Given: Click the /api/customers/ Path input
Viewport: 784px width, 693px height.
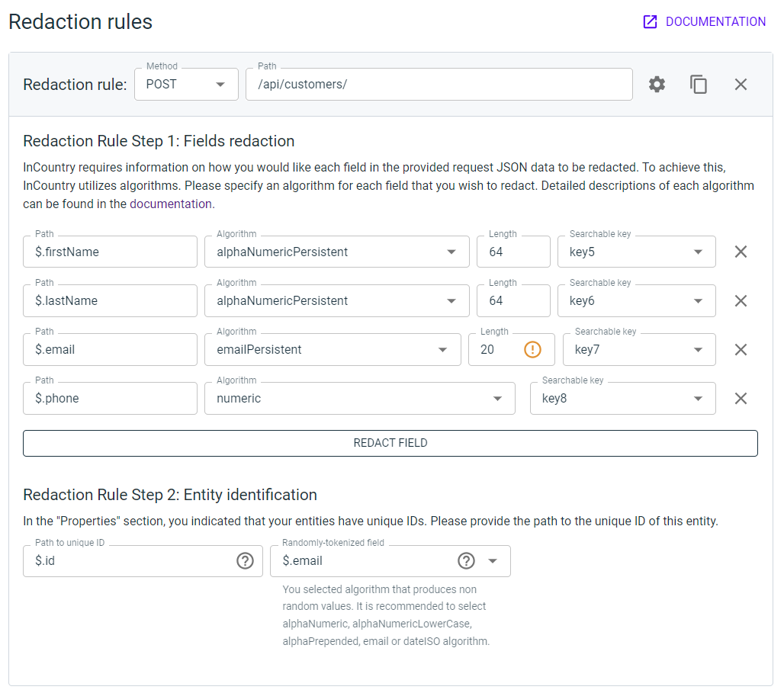Looking at the screenshot, I should [439, 85].
